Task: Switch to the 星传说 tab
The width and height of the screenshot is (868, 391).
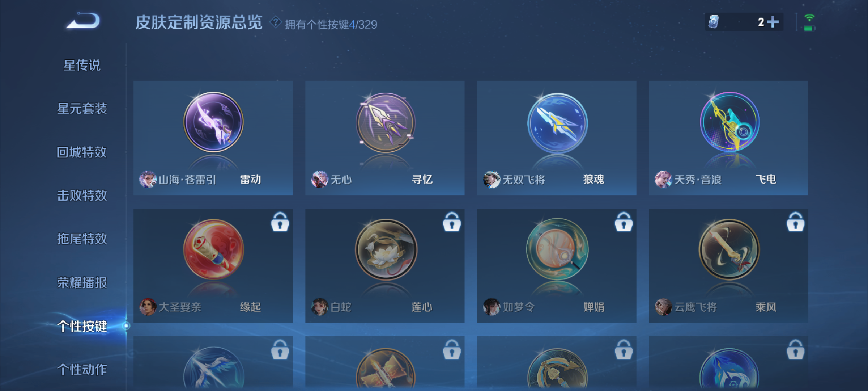Action: click(x=82, y=66)
